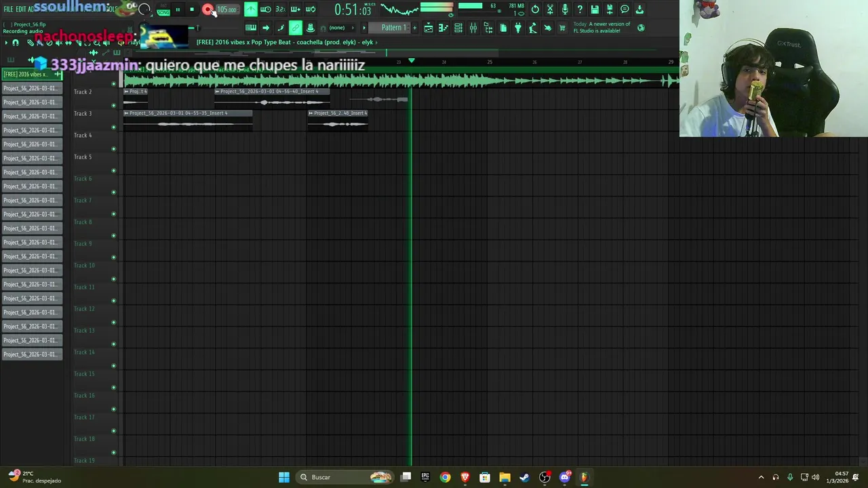Open the tempo tapper icon
The width and height of the screenshot is (868, 488).
[533, 28]
